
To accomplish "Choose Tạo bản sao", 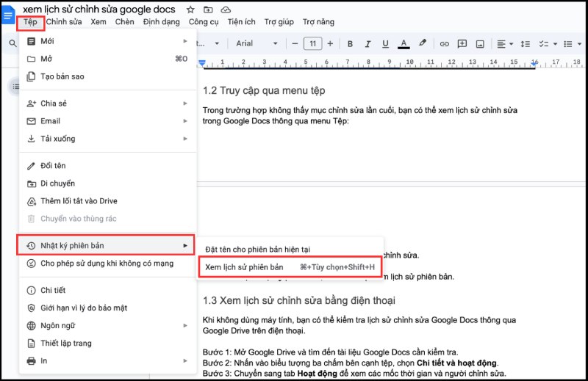I will click(x=108, y=76).
